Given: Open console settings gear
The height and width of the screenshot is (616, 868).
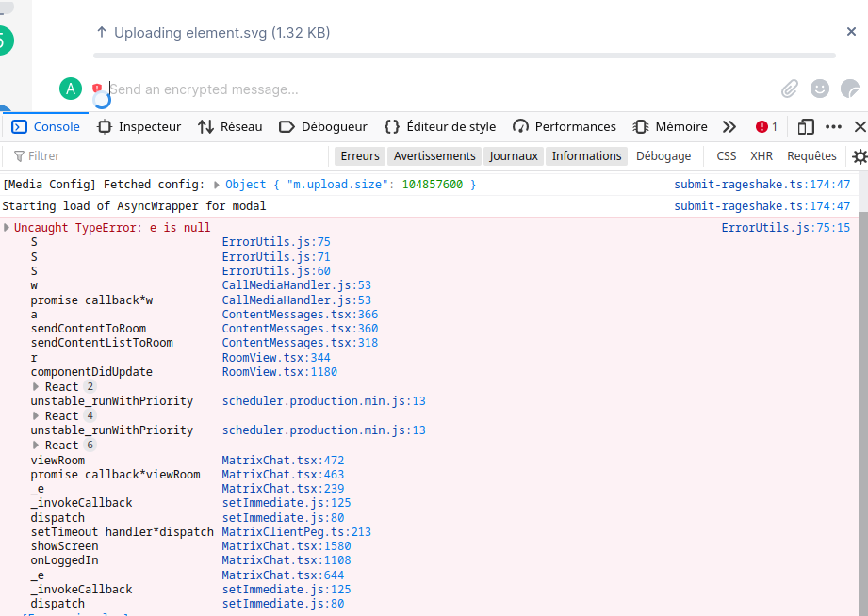Looking at the screenshot, I should click(x=860, y=156).
